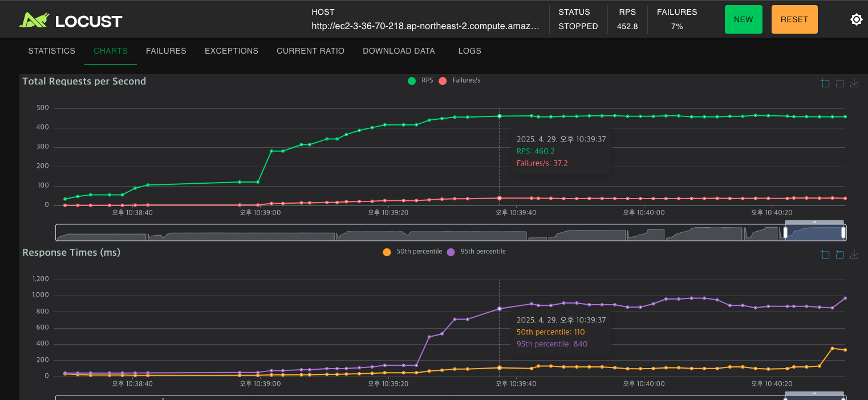Activate zoom tool on Response Times chart
The image size is (868, 400).
(825, 254)
